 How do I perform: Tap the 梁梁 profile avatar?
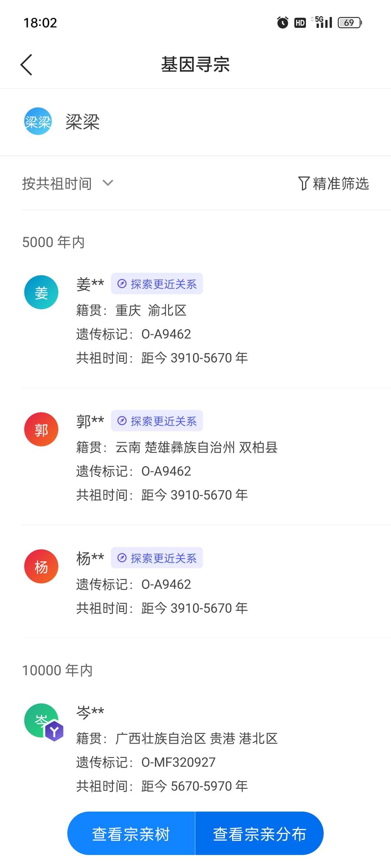click(38, 122)
